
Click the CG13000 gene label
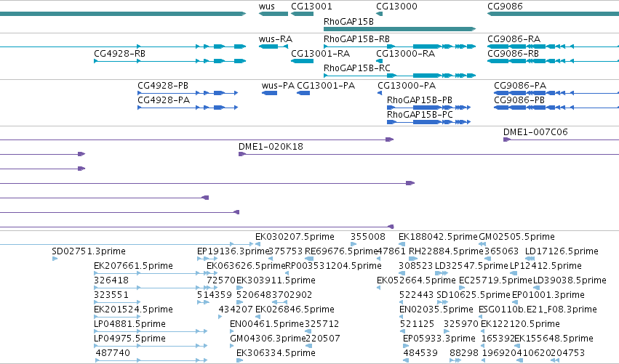[396, 7]
